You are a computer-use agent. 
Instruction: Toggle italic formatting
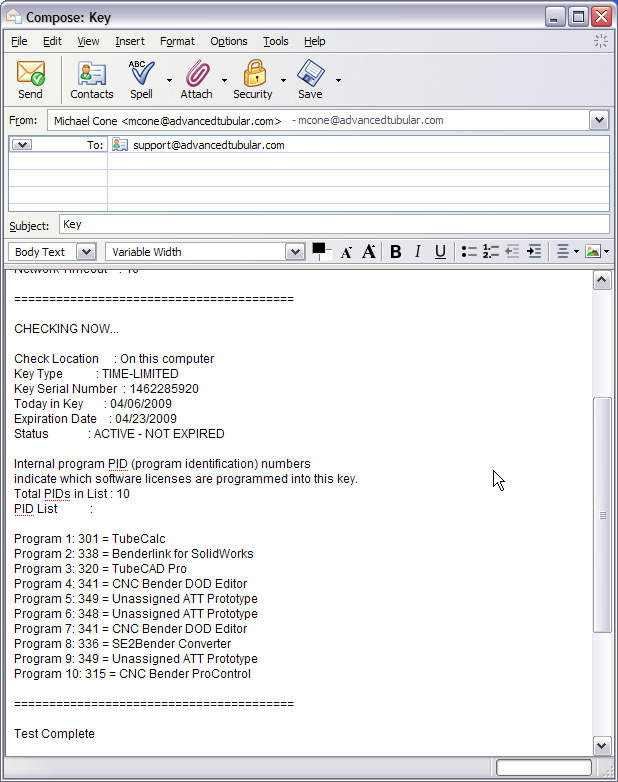click(x=417, y=252)
